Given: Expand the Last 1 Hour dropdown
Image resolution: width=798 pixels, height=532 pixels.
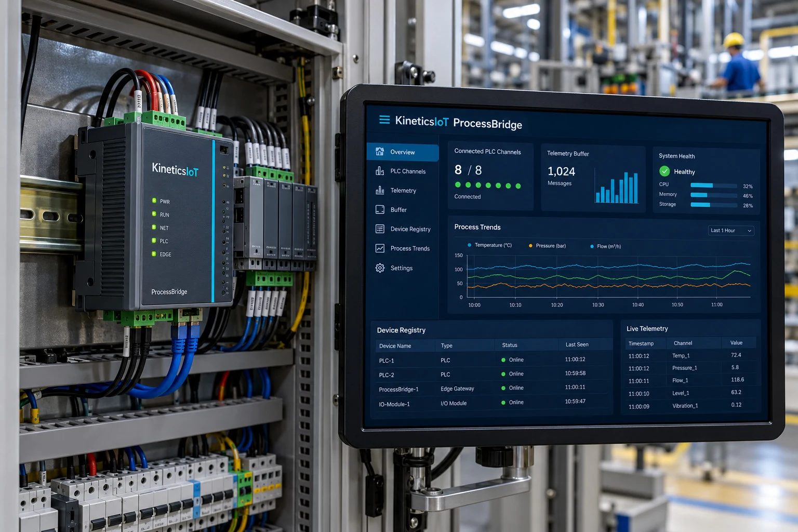Looking at the screenshot, I should [x=731, y=231].
